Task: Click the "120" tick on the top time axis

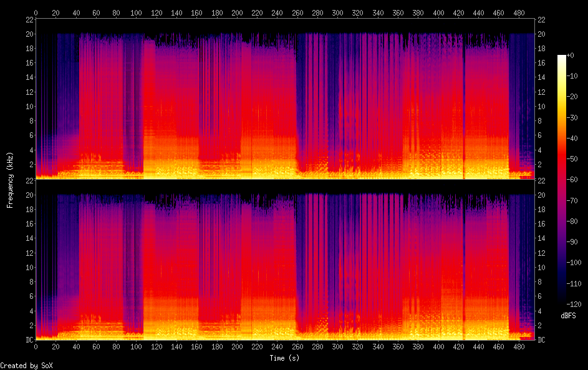Action: [x=157, y=12]
